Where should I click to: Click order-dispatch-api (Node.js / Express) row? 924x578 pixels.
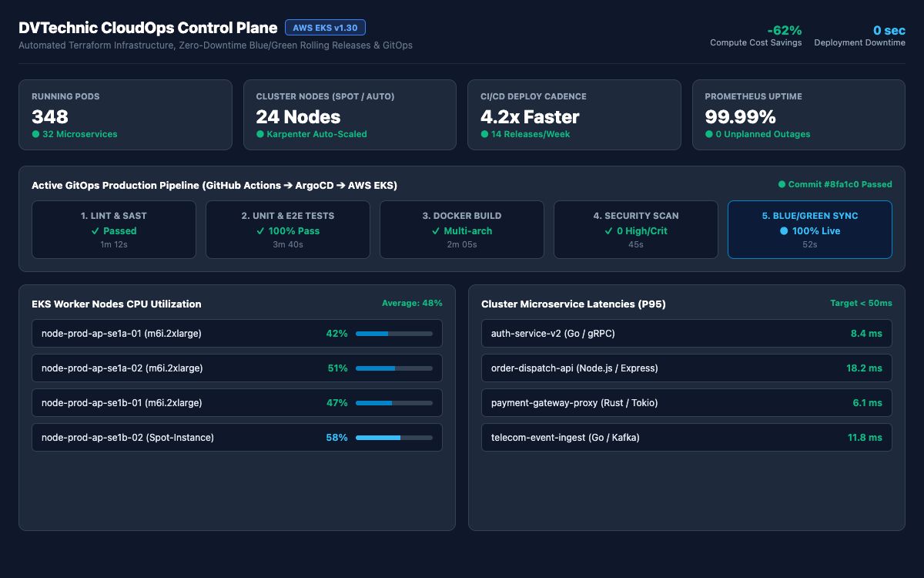coord(687,368)
